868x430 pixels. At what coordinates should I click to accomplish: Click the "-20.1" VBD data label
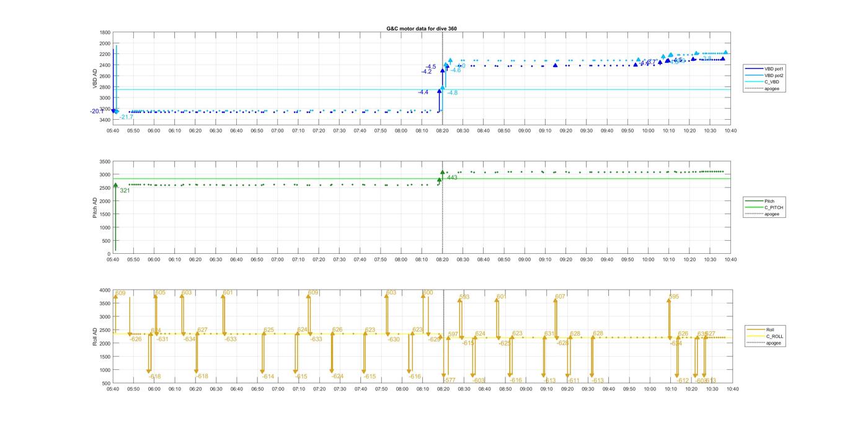coord(97,112)
